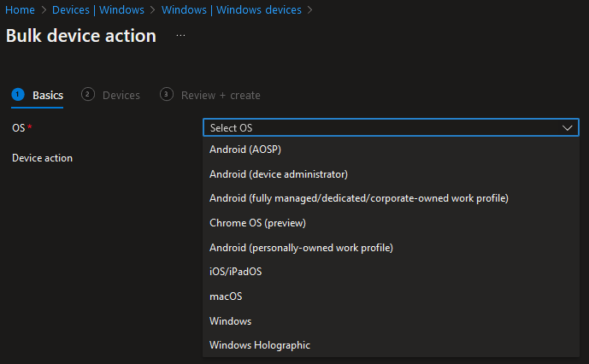Click the OS field label
The image size is (589, 364).
coord(19,128)
